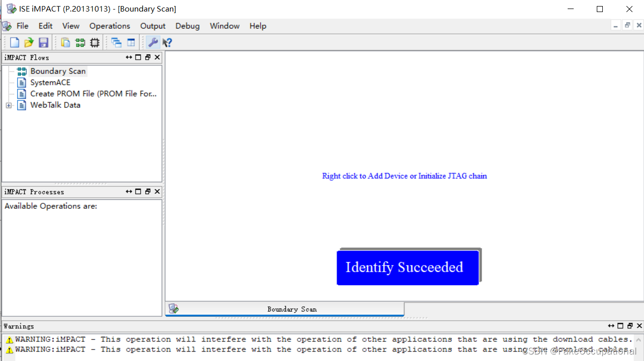
Task: Click the first iMPACT warning message line
Action: (x=324, y=339)
